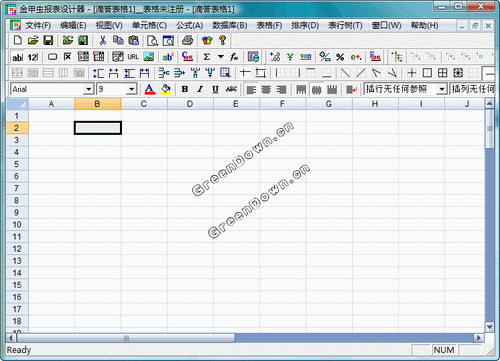Click the Print icon

point(188,40)
